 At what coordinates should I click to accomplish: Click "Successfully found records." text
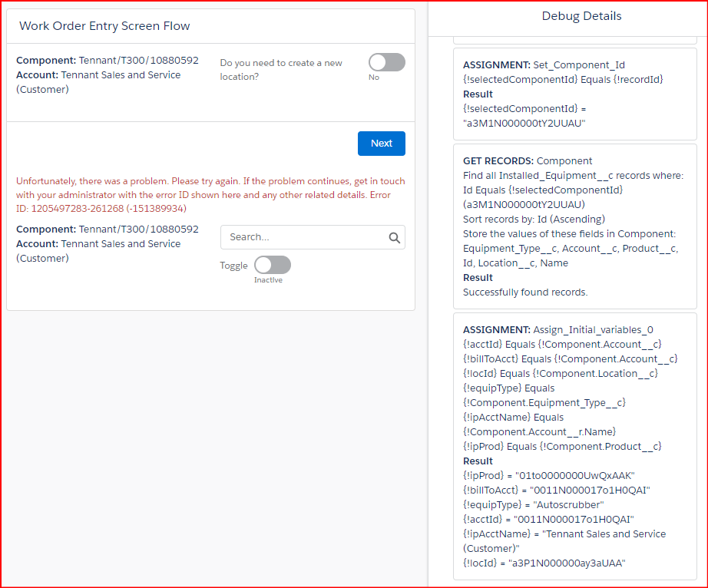pyautogui.click(x=525, y=292)
